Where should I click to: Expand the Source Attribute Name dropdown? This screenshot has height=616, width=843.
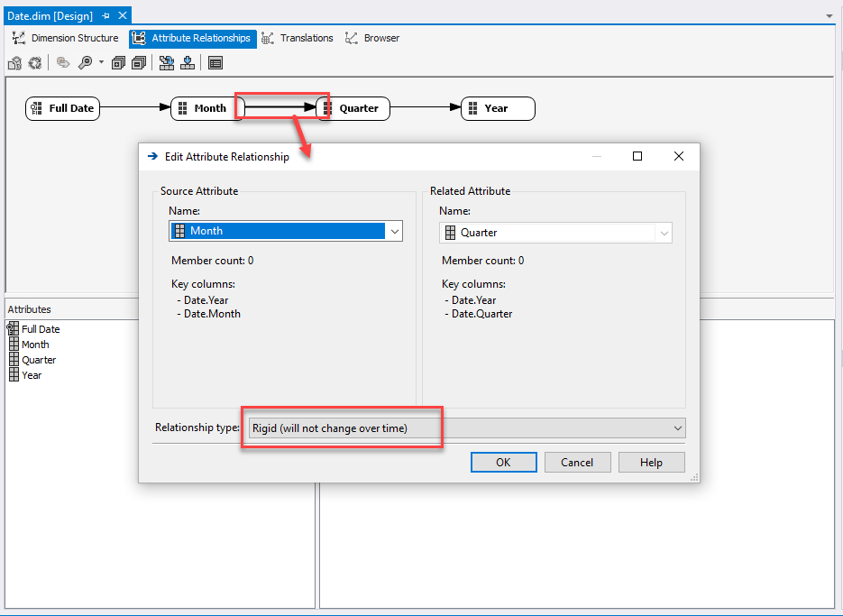395,231
